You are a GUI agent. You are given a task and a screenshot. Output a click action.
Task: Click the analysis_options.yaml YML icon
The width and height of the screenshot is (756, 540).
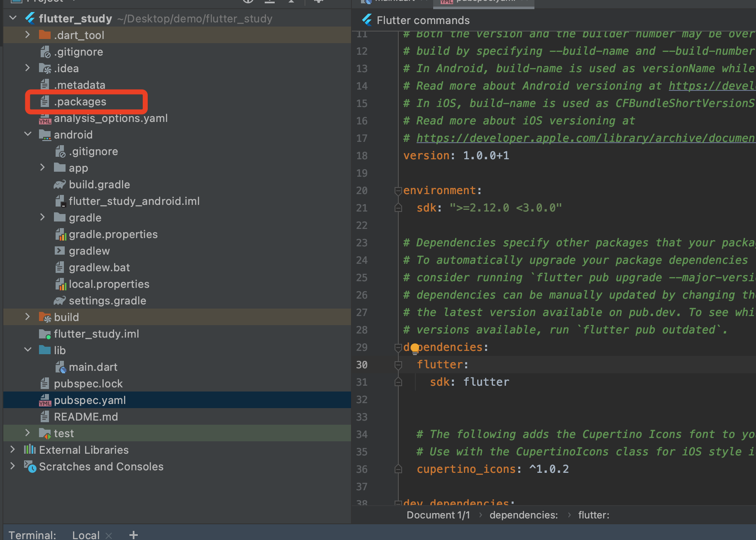pyautogui.click(x=45, y=119)
